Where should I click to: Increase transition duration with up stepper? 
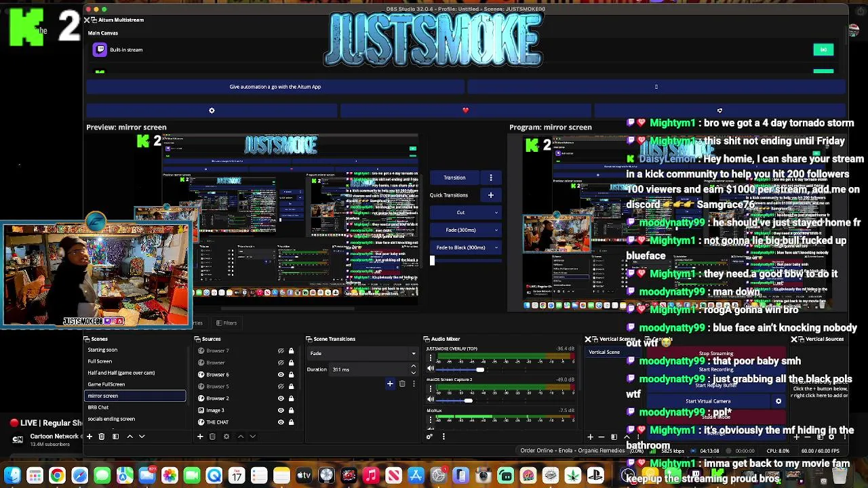tap(413, 367)
